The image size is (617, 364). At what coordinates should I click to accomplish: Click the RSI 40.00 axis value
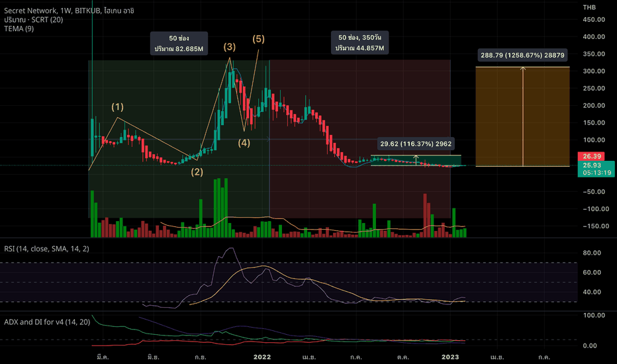592,292
